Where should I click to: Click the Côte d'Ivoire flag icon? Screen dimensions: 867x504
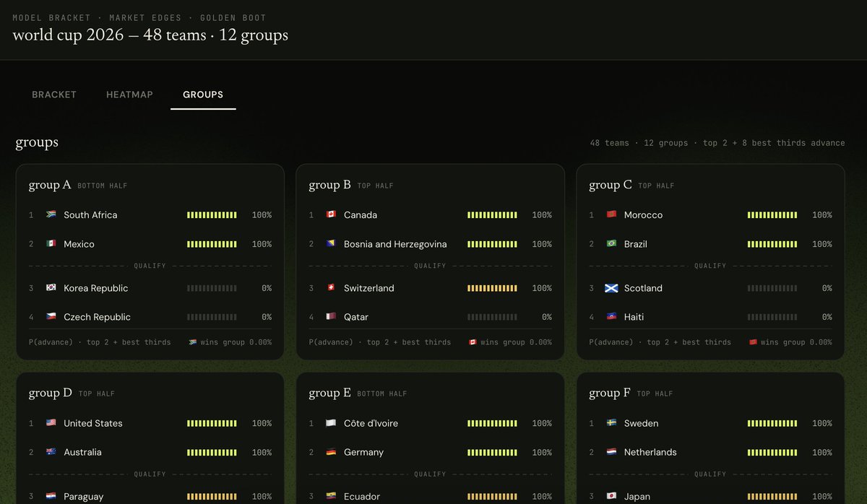click(332, 423)
